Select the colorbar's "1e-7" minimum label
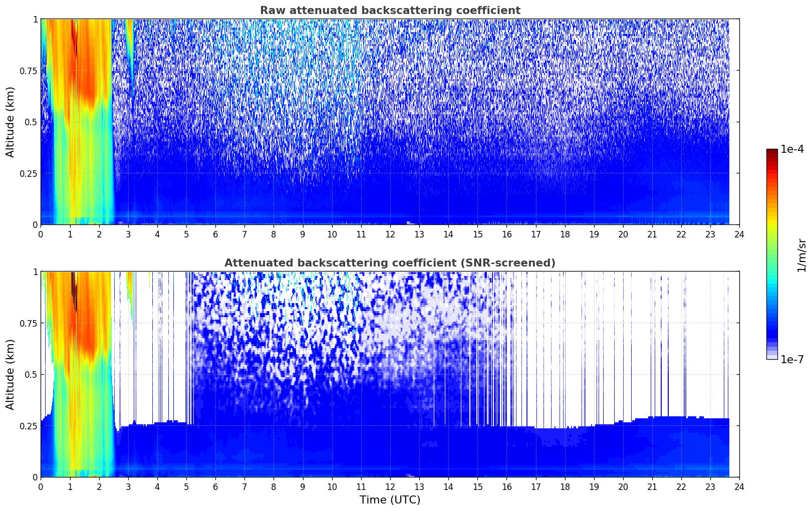812x511 pixels. 792,360
